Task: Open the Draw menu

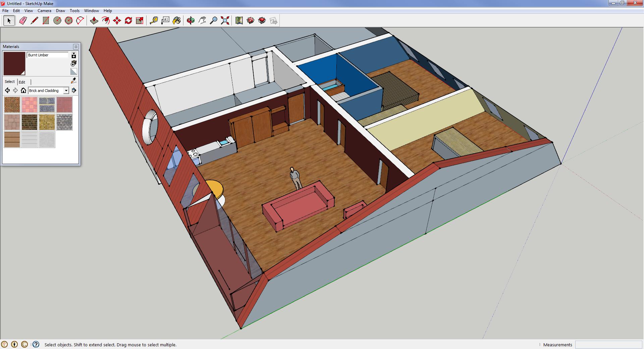Action: (x=60, y=11)
